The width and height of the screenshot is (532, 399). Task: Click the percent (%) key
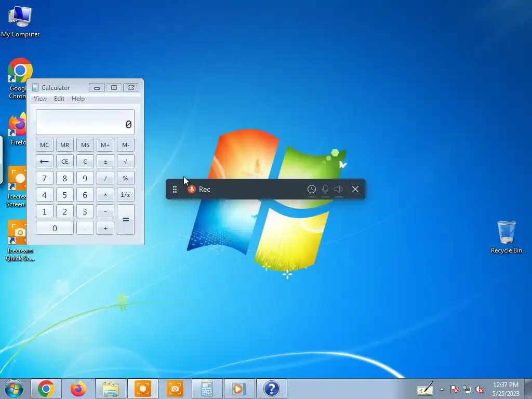[126, 178]
